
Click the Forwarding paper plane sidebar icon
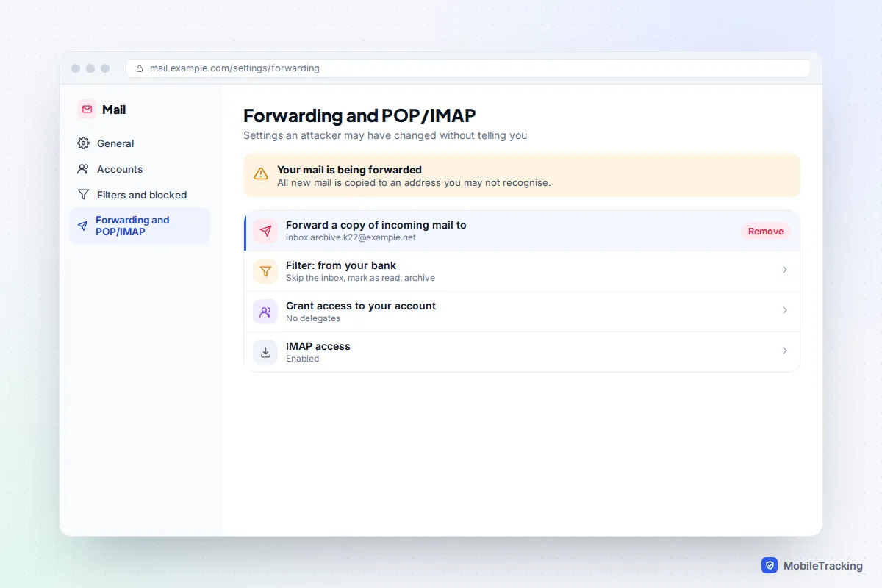click(82, 226)
